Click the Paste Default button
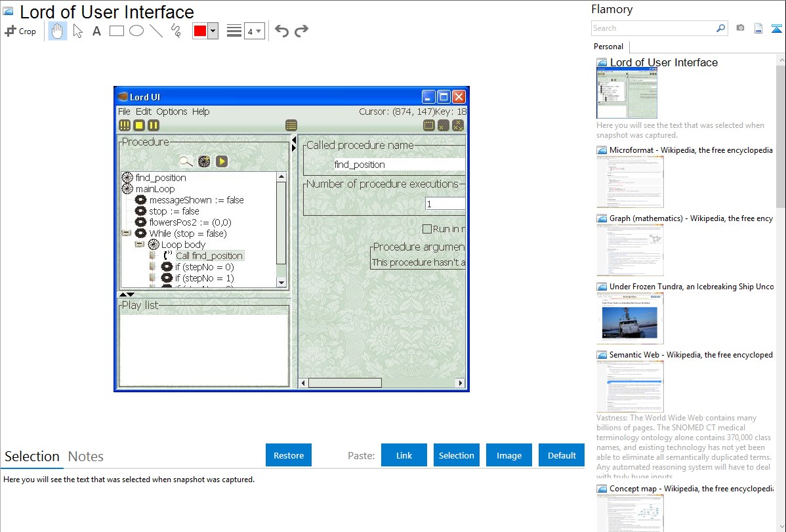 (562, 455)
